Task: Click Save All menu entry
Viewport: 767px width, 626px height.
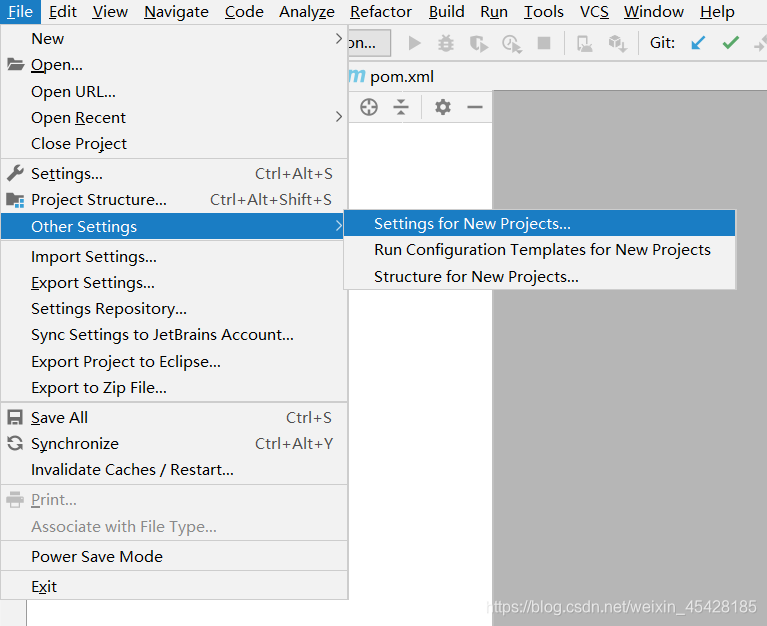Action: coord(174,418)
